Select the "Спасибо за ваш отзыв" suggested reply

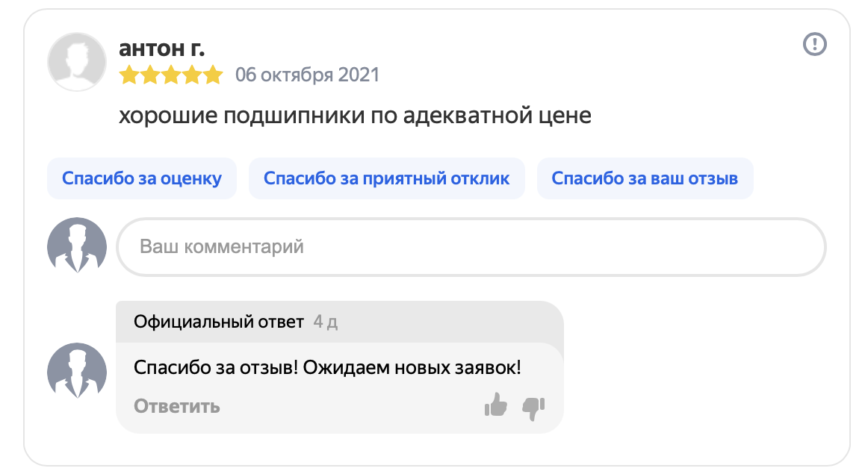coord(645,178)
